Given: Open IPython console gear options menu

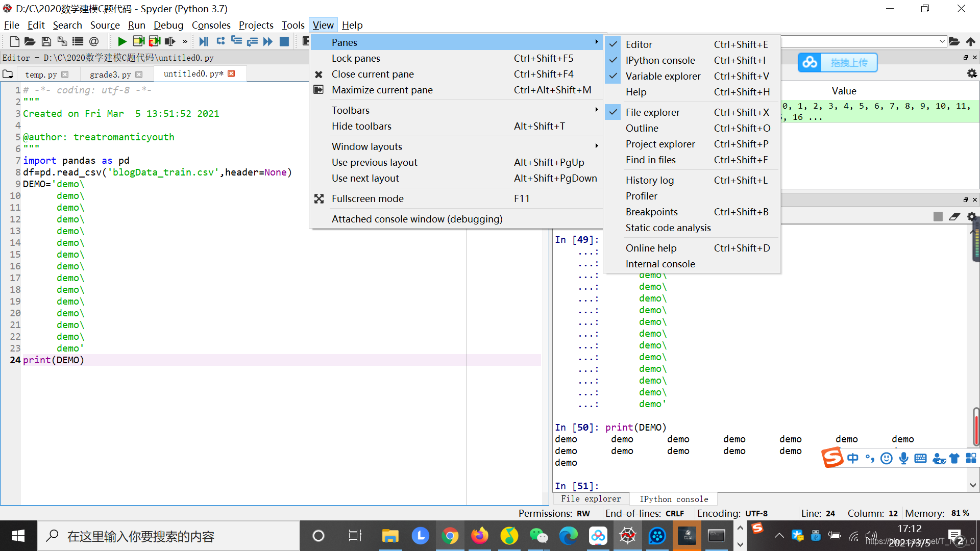Looking at the screenshot, I should (972, 216).
